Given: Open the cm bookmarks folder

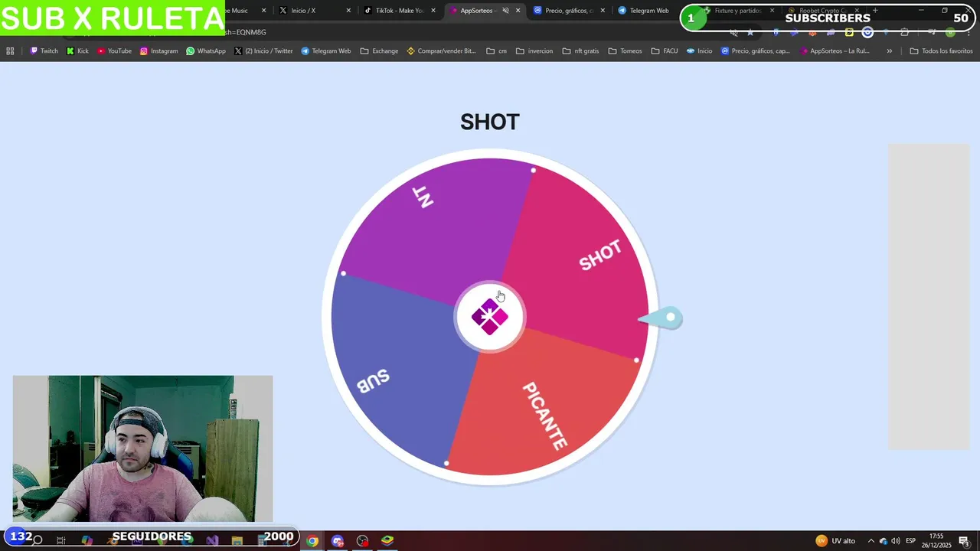Looking at the screenshot, I should (496, 51).
